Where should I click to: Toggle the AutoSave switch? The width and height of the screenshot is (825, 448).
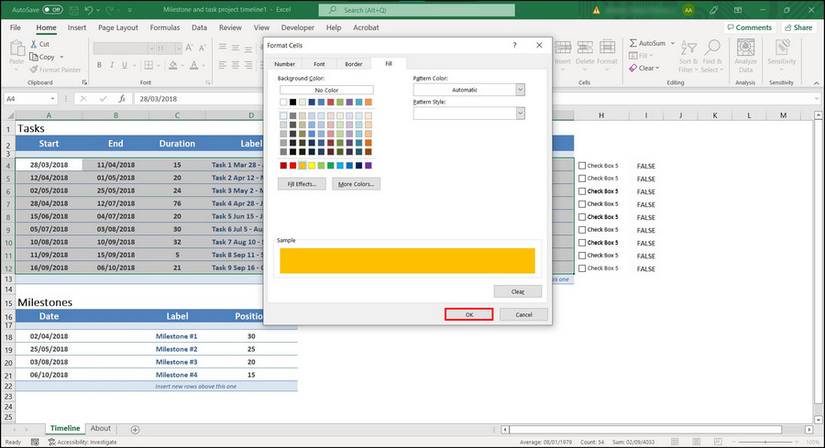point(52,10)
